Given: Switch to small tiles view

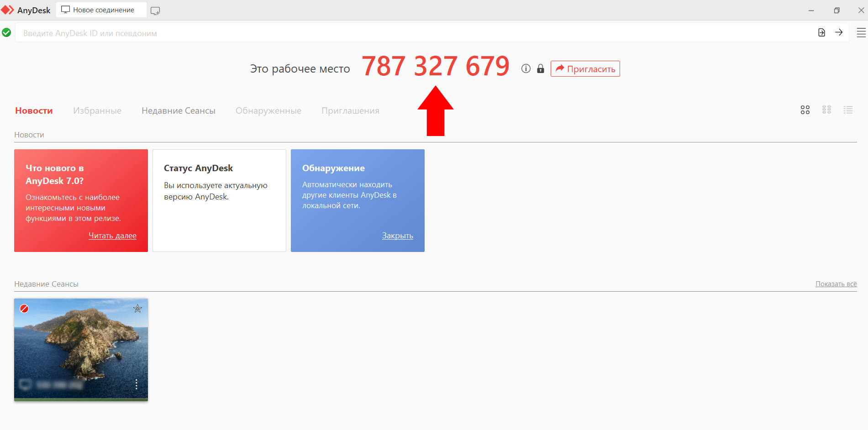Looking at the screenshot, I should click(x=826, y=110).
